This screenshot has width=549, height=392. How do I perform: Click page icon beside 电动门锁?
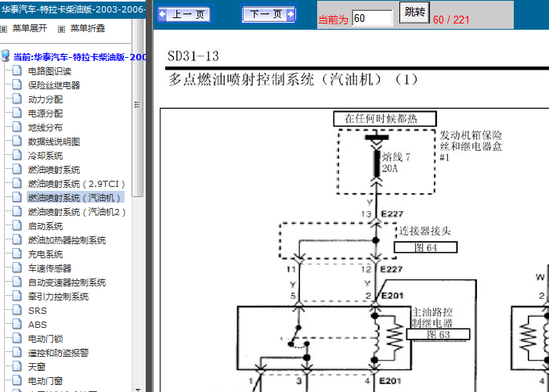coord(17,338)
